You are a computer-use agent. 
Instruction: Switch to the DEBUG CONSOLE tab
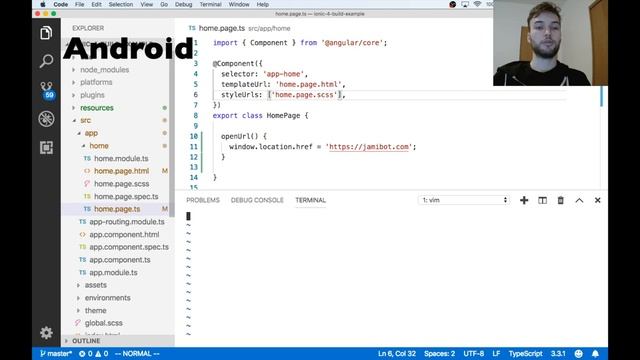(x=257, y=200)
